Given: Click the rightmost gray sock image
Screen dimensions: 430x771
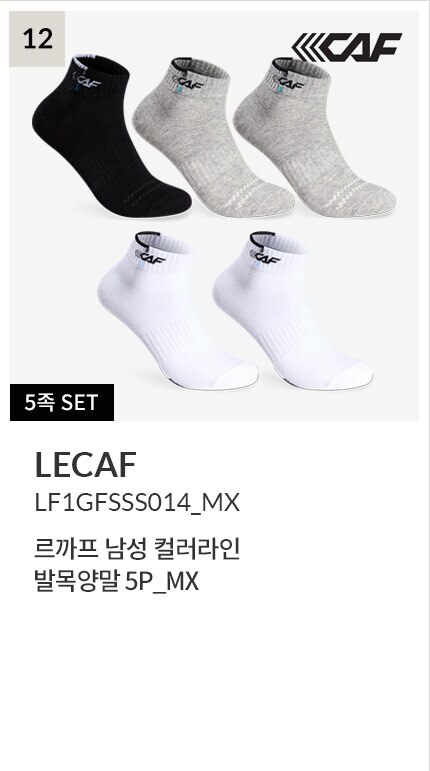Looking at the screenshot, I should (x=314, y=138).
